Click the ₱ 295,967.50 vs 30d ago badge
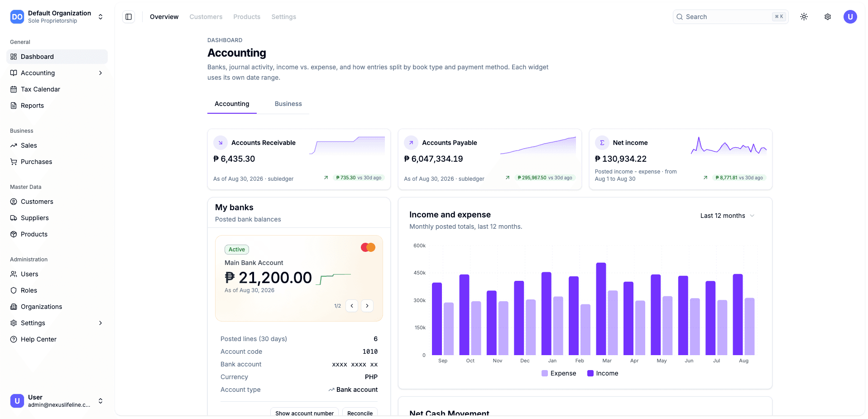 [x=545, y=178]
